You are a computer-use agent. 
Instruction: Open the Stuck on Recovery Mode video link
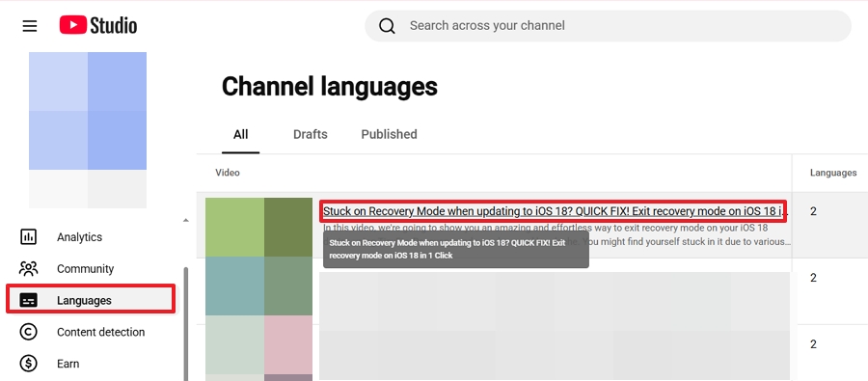[555, 211]
